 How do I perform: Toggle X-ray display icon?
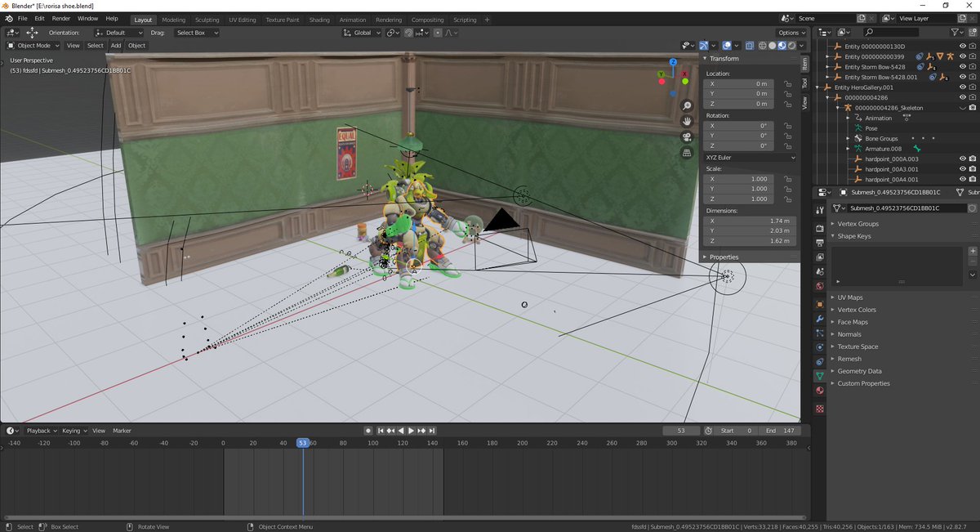tap(749, 46)
